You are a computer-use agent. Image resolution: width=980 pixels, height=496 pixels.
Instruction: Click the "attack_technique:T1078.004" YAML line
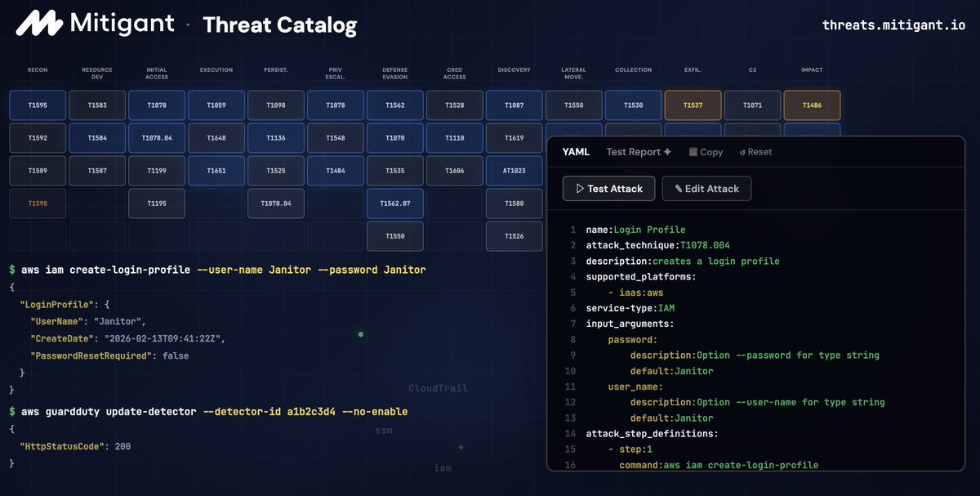[658, 246]
